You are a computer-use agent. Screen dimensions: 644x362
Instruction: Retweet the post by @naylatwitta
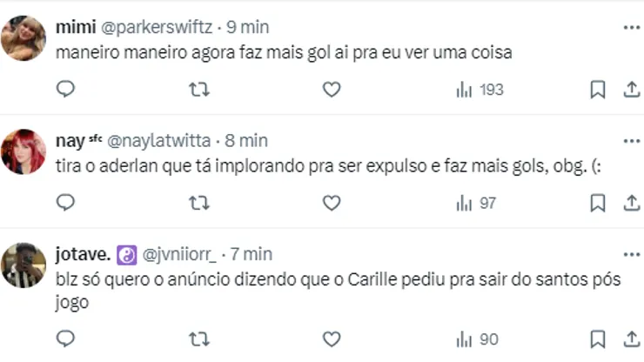pos(199,203)
